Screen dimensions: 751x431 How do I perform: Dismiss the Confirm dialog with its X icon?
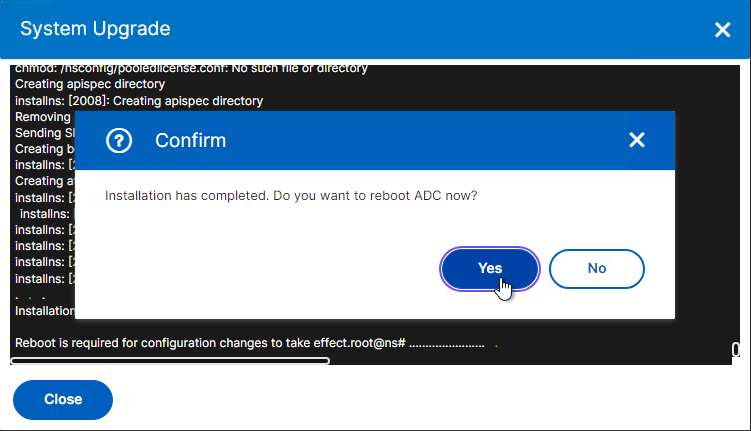[x=637, y=140]
